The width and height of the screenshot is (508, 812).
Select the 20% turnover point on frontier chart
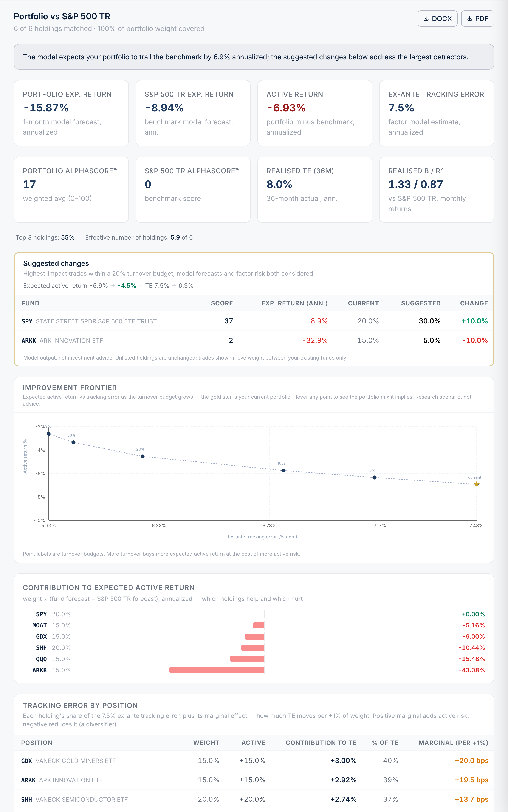(x=142, y=456)
